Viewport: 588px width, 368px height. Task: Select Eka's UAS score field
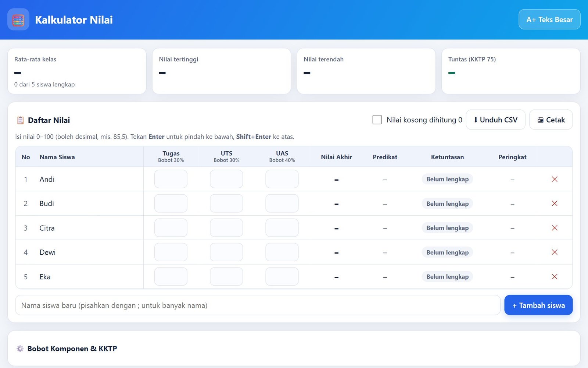tap(282, 277)
